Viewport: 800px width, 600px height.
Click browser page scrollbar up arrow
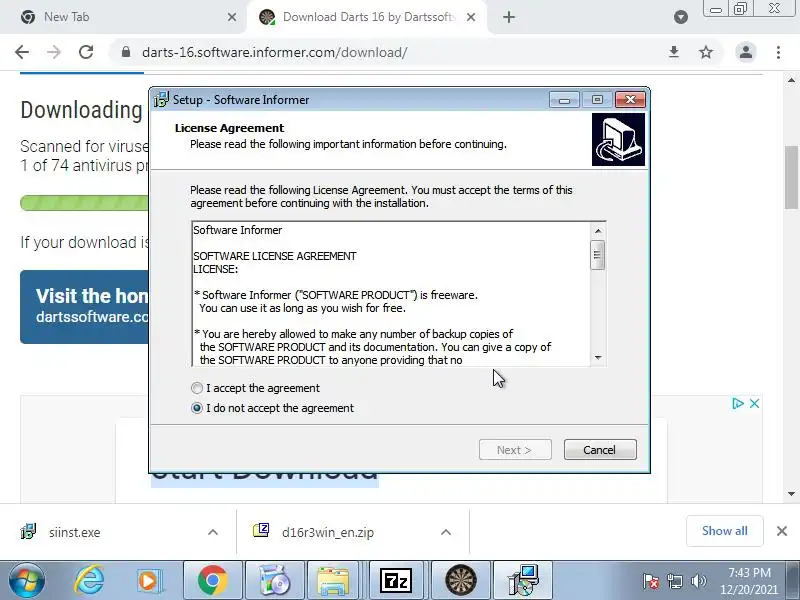tap(791, 80)
